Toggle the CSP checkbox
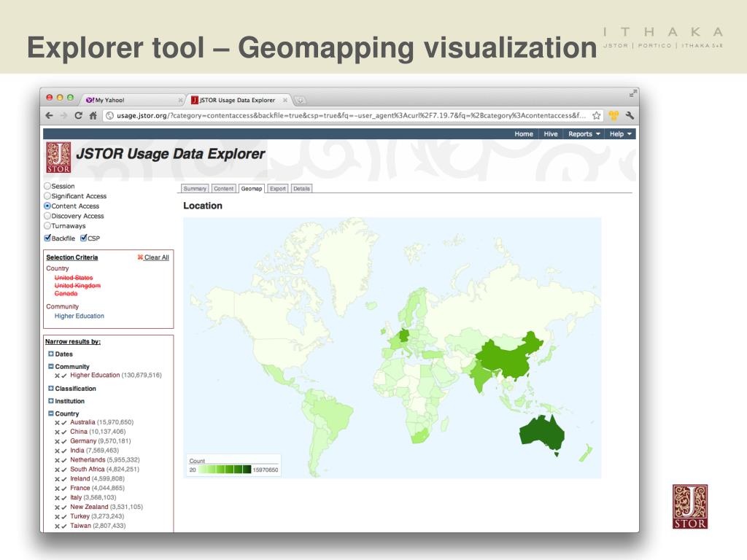This screenshot has height=560, width=747. click(x=83, y=238)
